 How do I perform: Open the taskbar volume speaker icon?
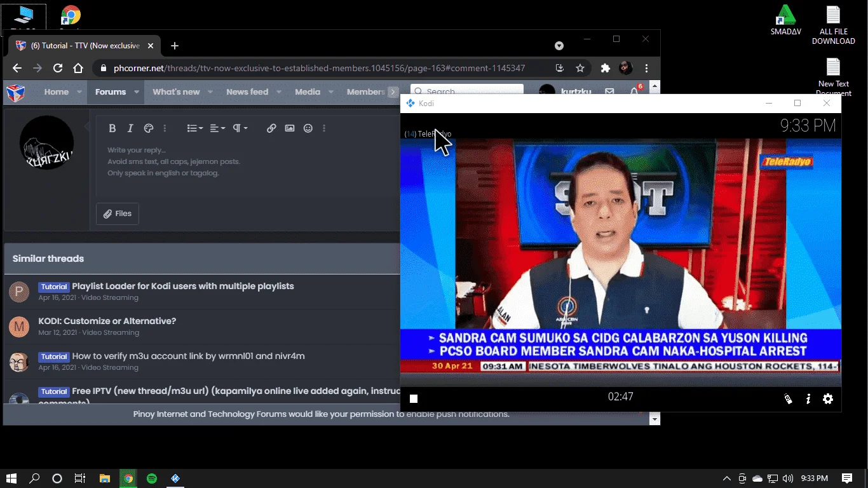788,478
